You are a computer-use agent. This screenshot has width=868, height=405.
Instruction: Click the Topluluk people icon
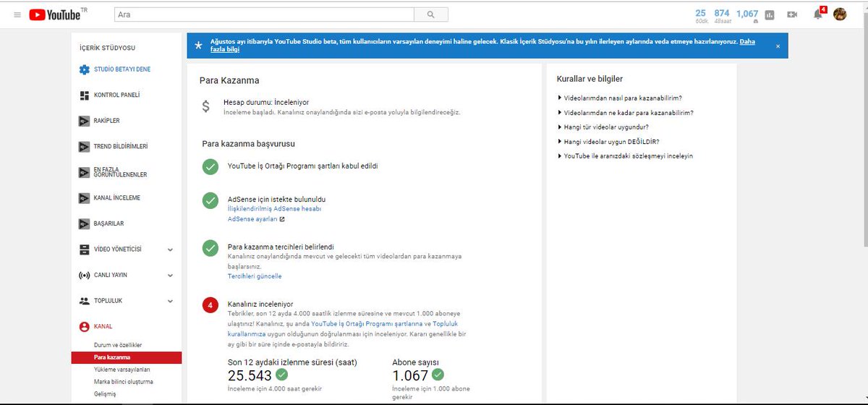click(84, 300)
